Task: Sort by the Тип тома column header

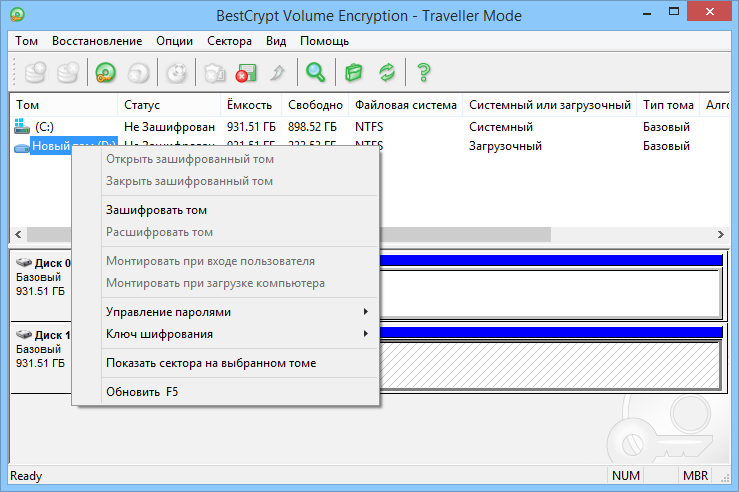Action: pyautogui.click(x=668, y=105)
